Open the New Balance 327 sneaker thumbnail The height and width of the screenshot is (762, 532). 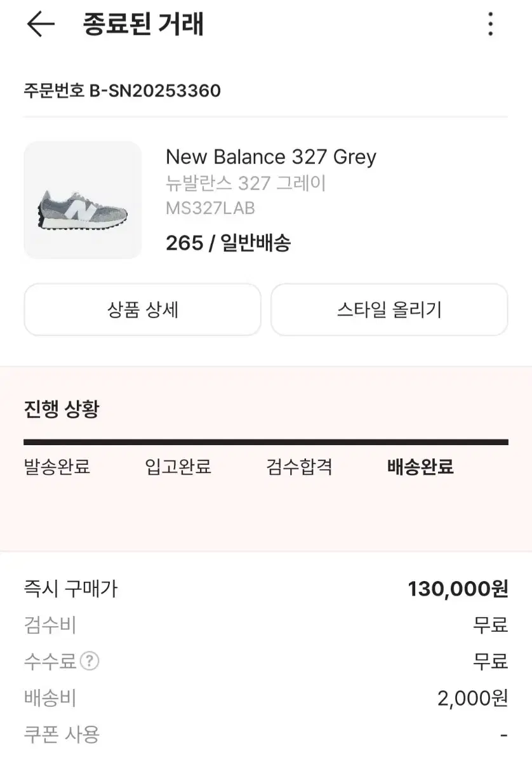click(83, 200)
